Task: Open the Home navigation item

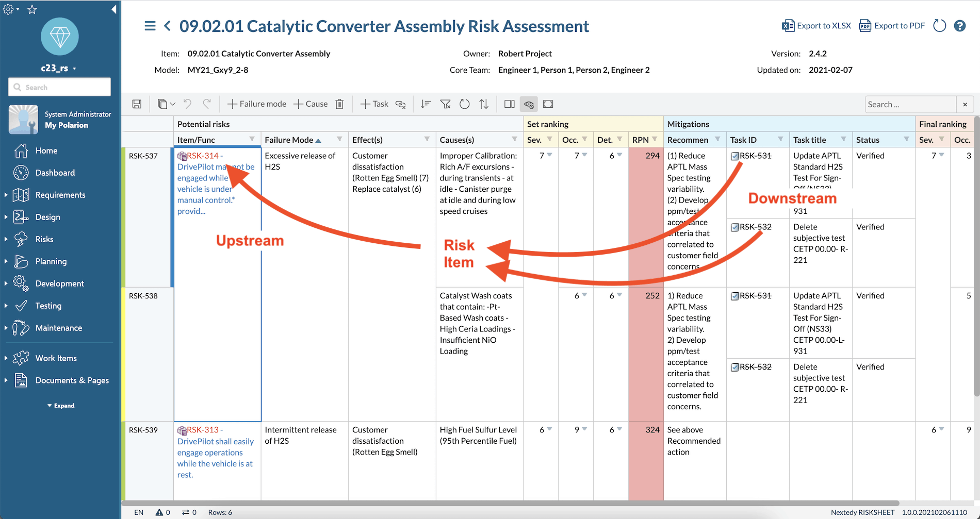Action: [x=46, y=150]
